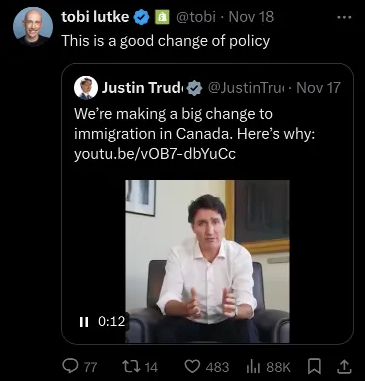Click the green Shopify affiliation badge

pos(163,17)
